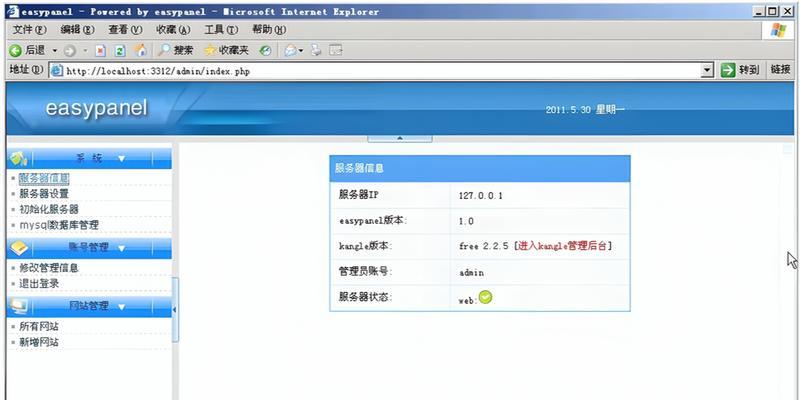Open the 收藏(A) menu
Image resolution: width=800 pixels, height=400 pixels.
click(x=173, y=30)
